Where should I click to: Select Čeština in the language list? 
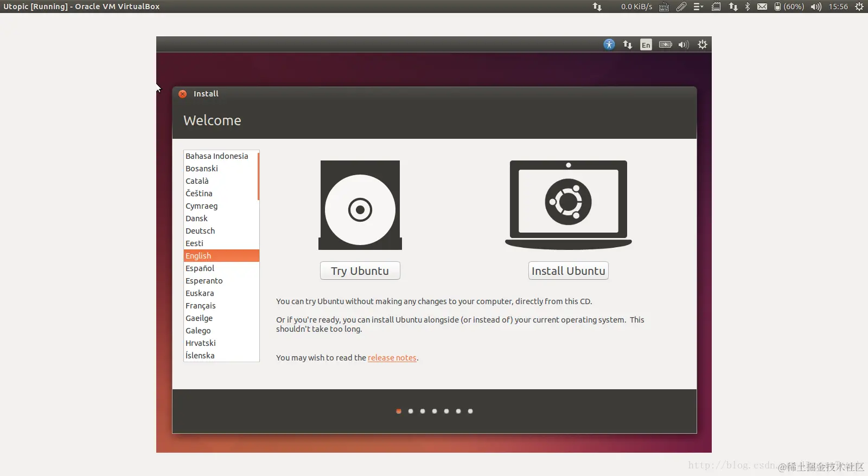pos(221,194)
